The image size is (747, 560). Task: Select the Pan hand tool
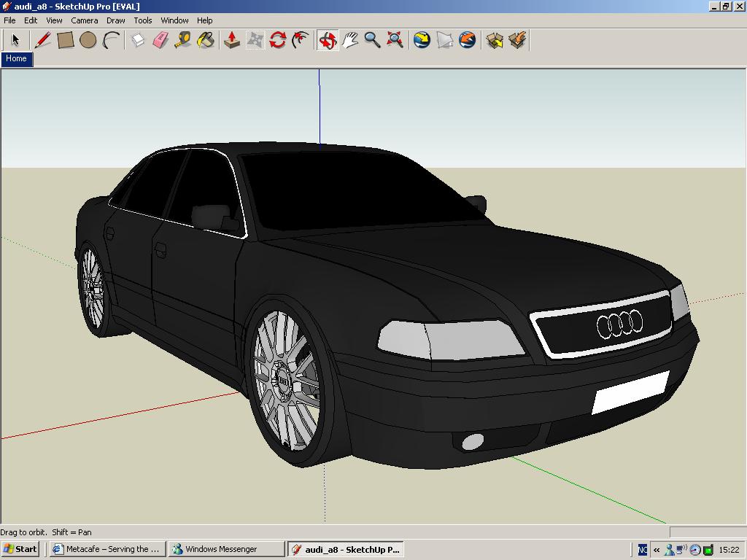point(350,40)
